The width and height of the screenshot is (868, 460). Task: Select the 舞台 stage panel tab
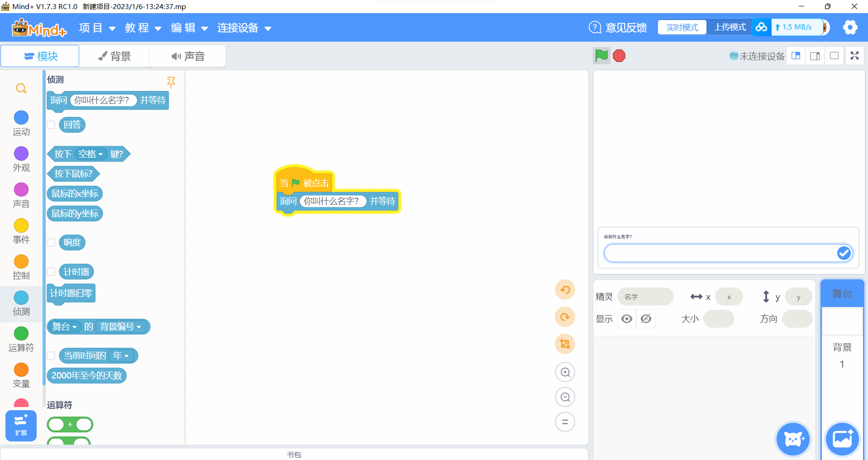tap(842, 293)
